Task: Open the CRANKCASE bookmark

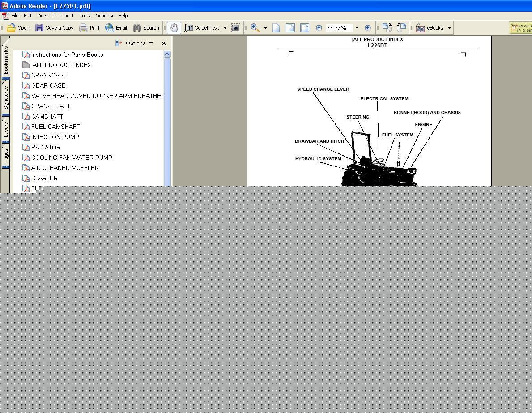Action: [49, 75]
